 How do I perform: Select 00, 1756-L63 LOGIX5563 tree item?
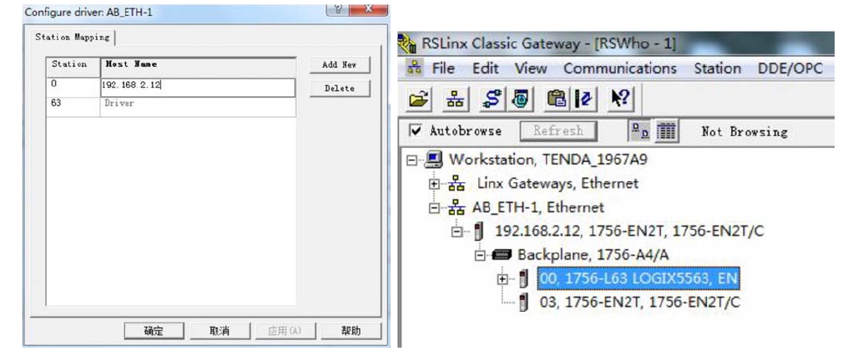[x=638, y=278]
